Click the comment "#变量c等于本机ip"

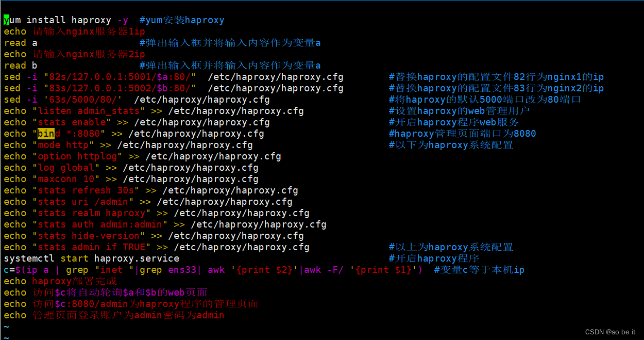click(479, 269)
